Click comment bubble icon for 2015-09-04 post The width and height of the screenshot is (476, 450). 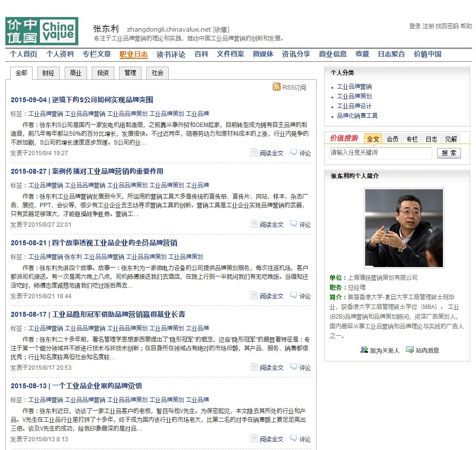coord(293,153)
